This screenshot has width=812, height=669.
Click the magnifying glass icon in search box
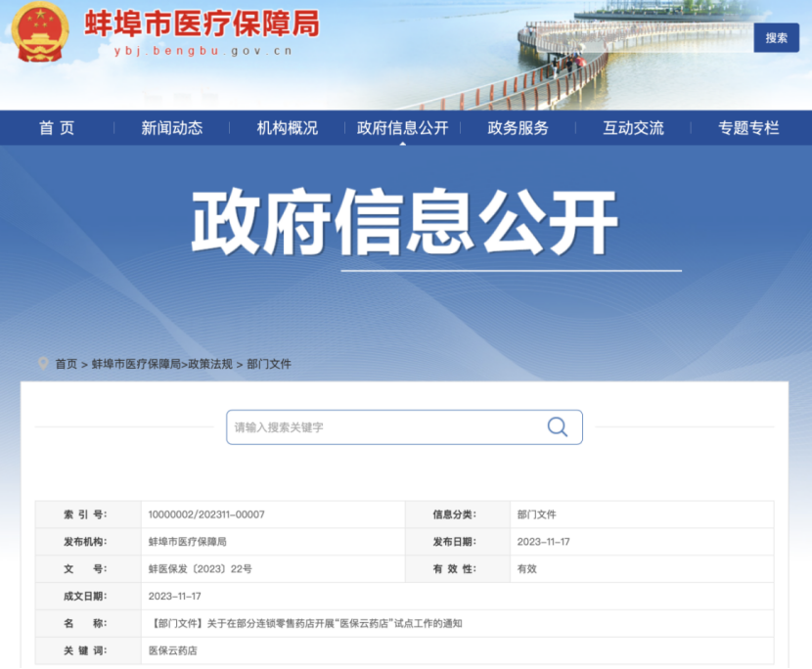[x=558, y=426]
